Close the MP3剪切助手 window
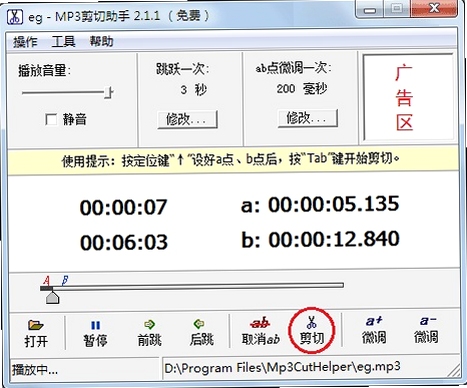The width and height of the screenshot is (467, 388). (x=434, y=9)
